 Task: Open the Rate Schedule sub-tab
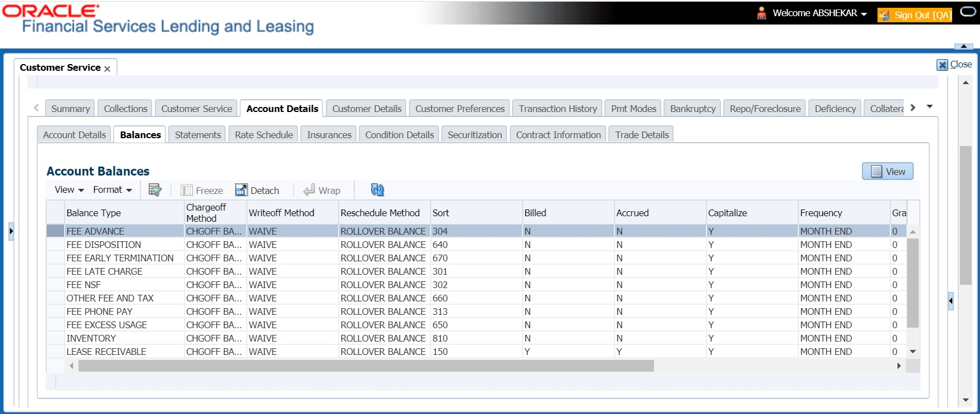tap(264, 135)
